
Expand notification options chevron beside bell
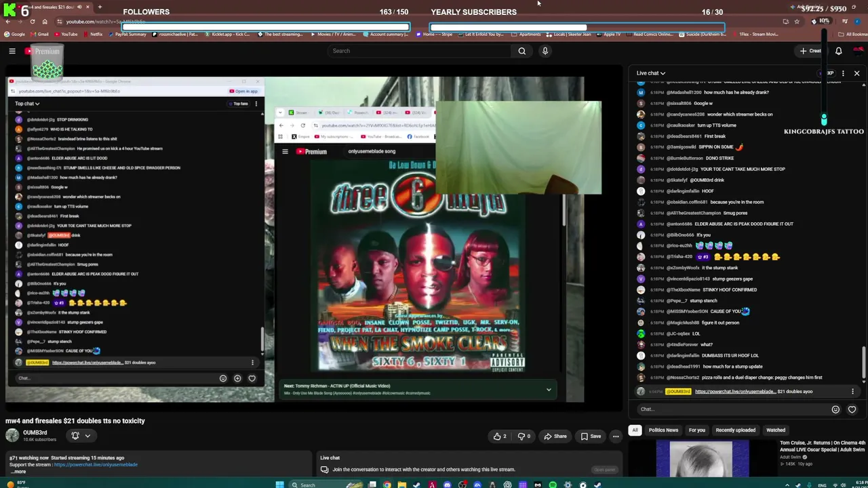tap(87, 436)
